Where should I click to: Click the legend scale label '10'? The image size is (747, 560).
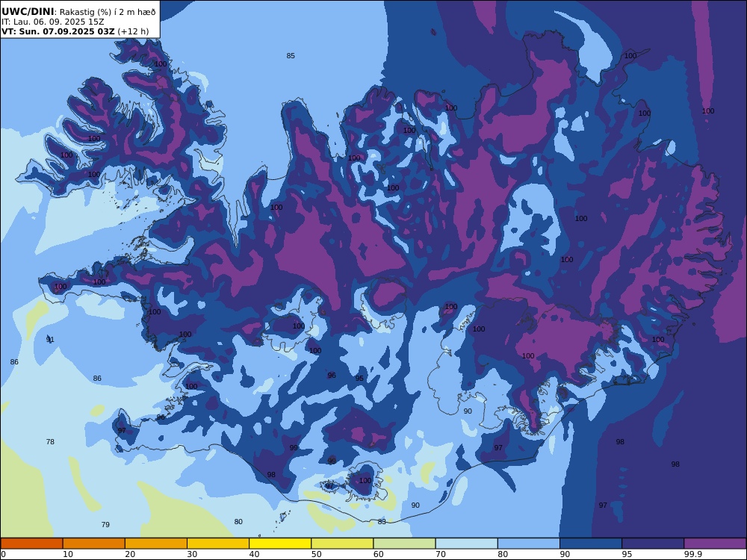(x=68, y=554)
